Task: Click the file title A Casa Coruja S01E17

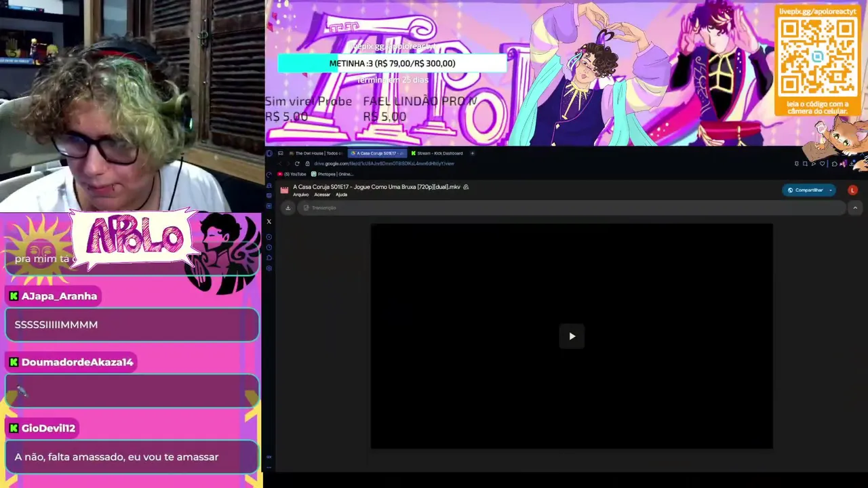Action: click(376, 186)
